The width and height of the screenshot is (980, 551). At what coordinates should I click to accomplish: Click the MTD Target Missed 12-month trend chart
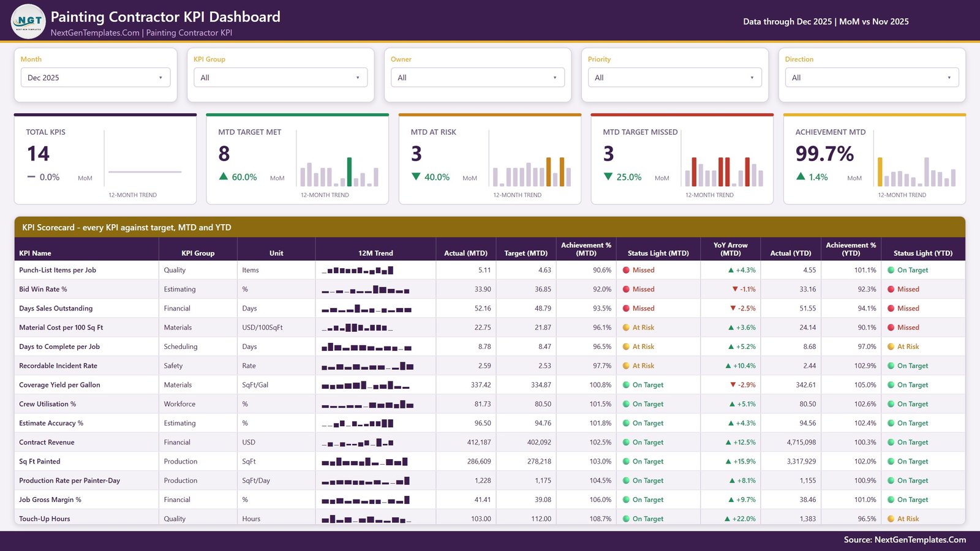click(724, 171)
